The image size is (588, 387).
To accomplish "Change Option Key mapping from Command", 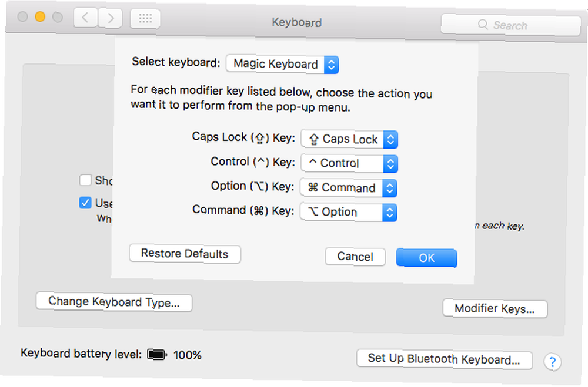I will coord(348,188).
